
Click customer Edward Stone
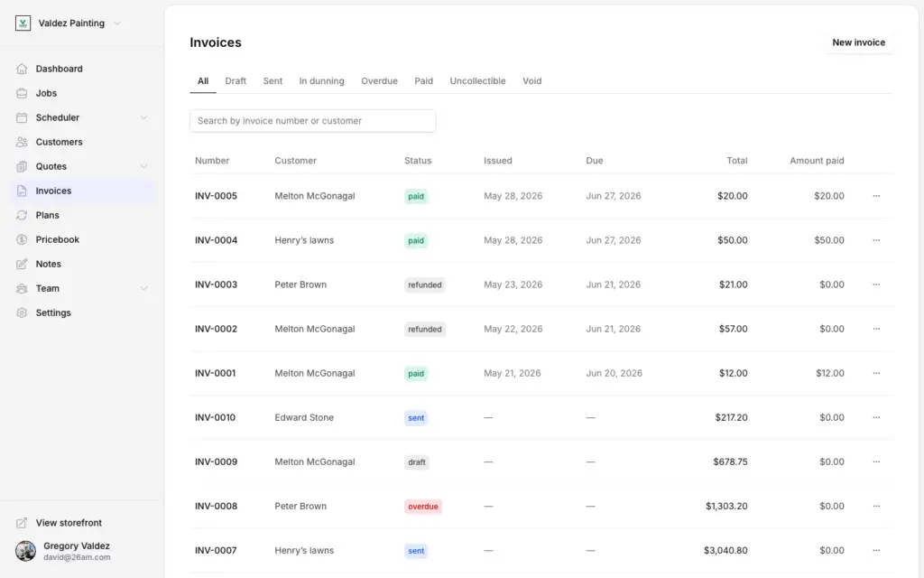(x=304, y=417)
